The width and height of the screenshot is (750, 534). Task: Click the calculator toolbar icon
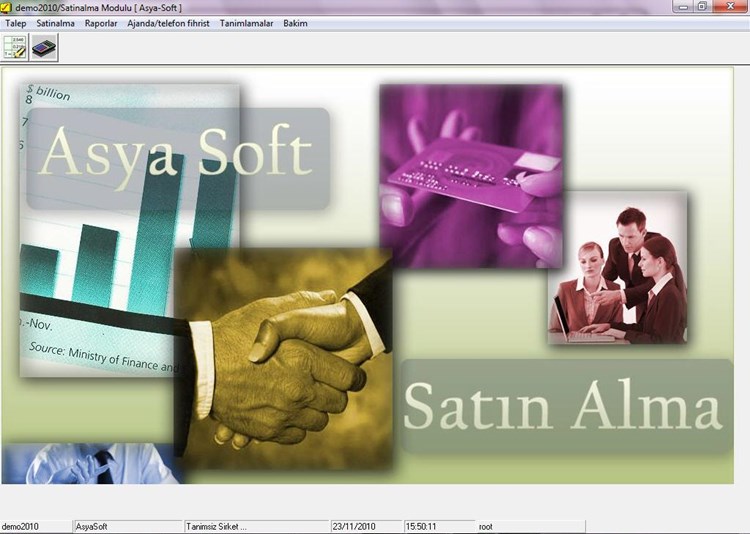click(44, 47)
